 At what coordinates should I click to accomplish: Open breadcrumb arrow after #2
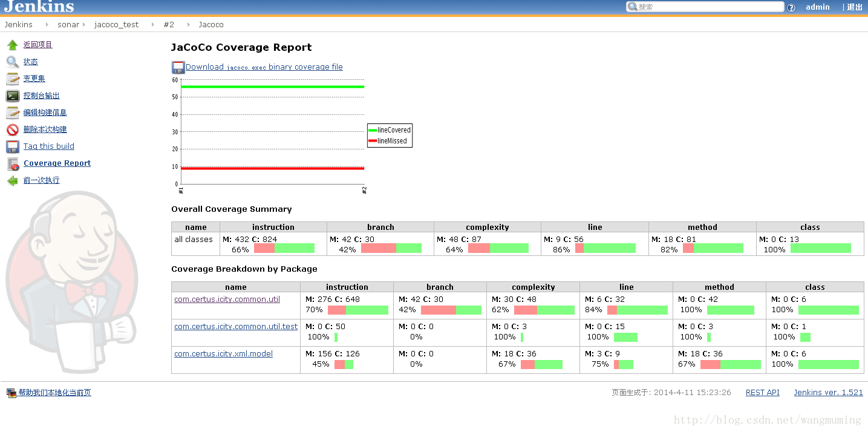coord(188,25)
